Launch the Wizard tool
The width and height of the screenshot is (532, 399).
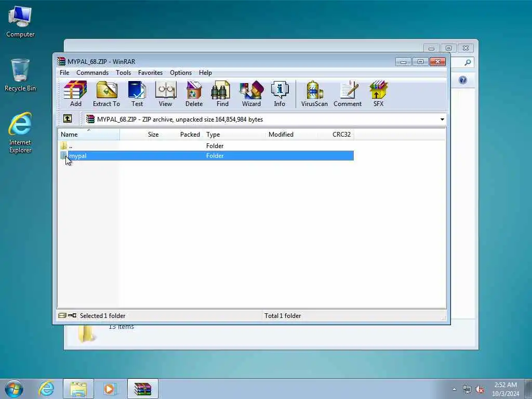coord(251,94)
